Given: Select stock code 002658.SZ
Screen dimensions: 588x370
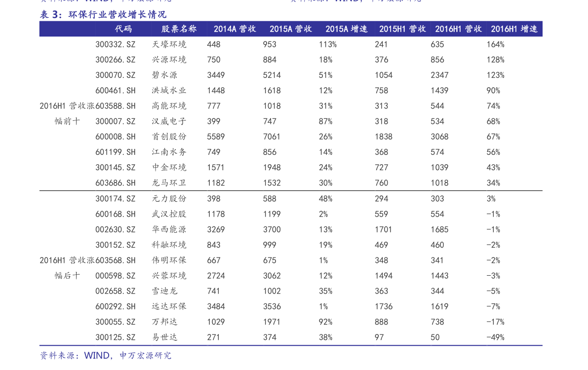Looking at the screenshot, I should coord(115,291).
